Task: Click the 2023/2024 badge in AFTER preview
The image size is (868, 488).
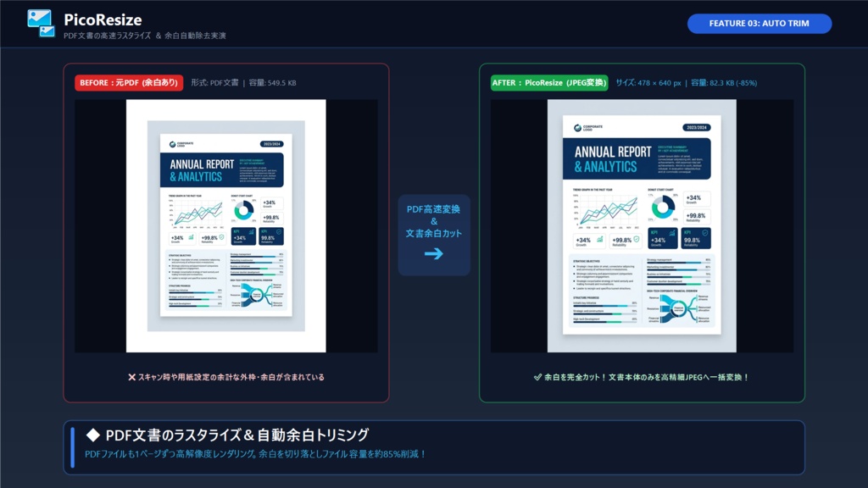Action: click(x=697, y=127)
